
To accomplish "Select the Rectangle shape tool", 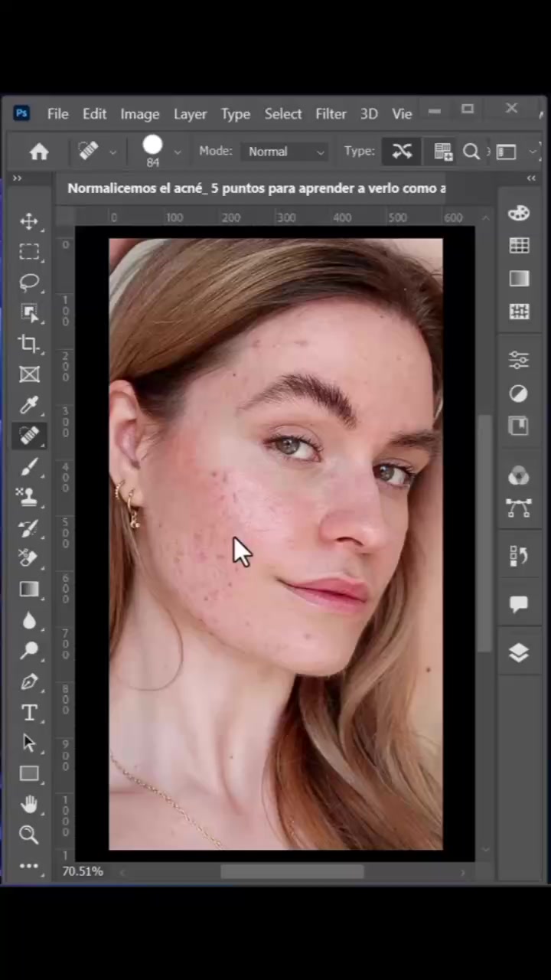I will click(x=29, y=773).
